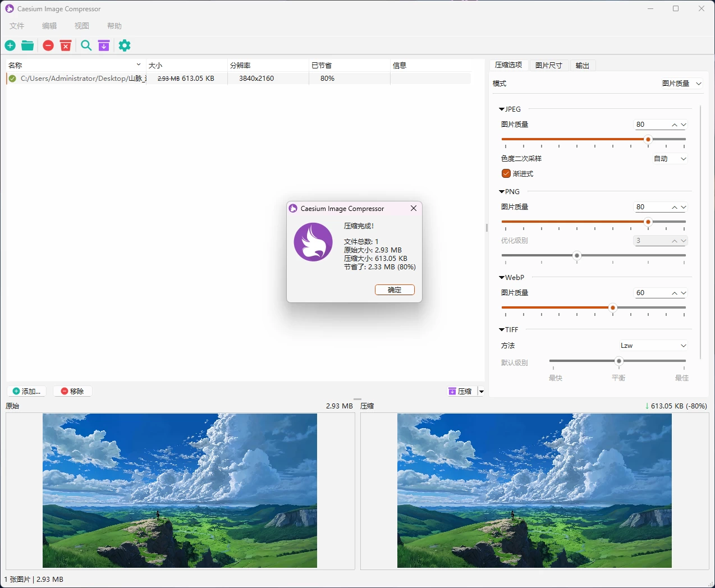Click the 添加 button below the file list
Image resolution: width=715 pixels, height=588 pixels.
pos(26,391)
